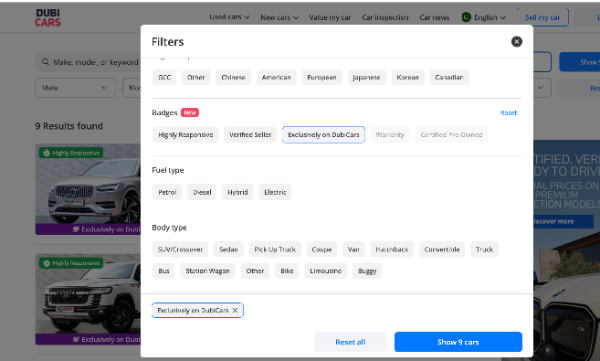Select Convertible body type

click(x=442, y=250)
